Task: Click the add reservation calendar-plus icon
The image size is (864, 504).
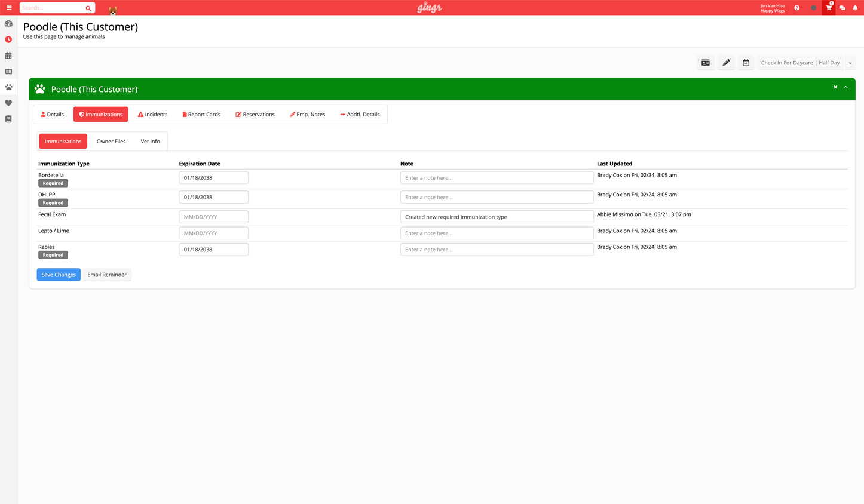Action: click(746, 63)
